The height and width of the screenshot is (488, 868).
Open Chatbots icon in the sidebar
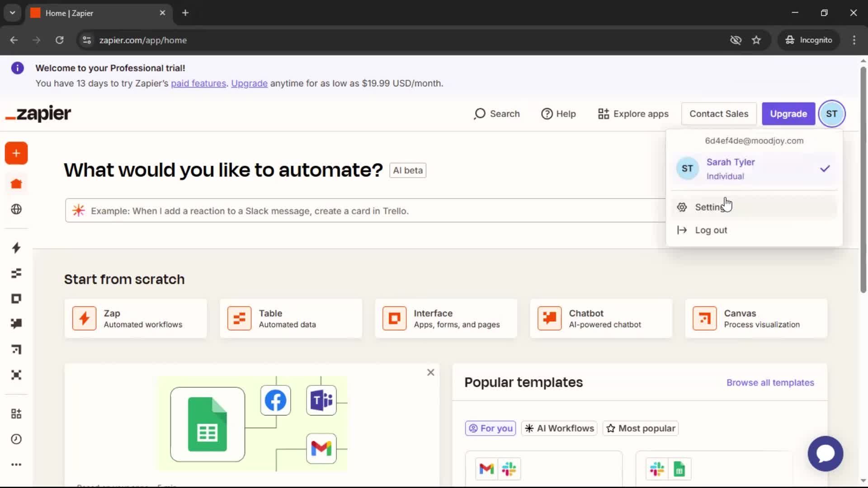16,324
